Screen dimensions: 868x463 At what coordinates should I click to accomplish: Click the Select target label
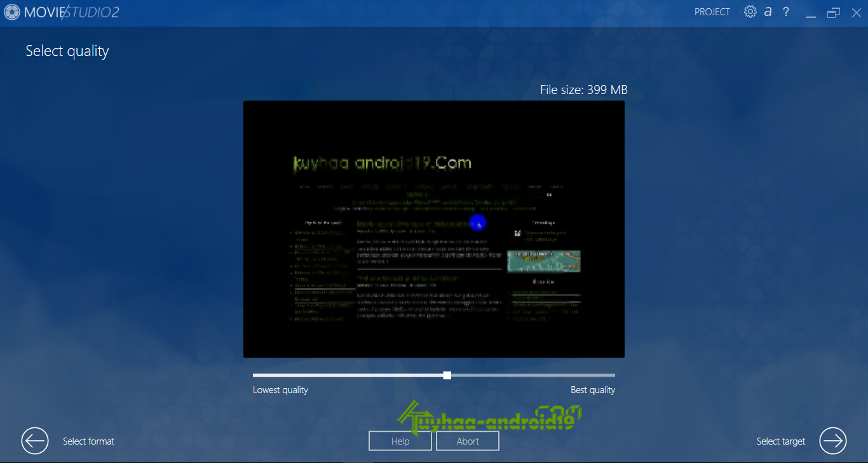click(x=781, y=441)
